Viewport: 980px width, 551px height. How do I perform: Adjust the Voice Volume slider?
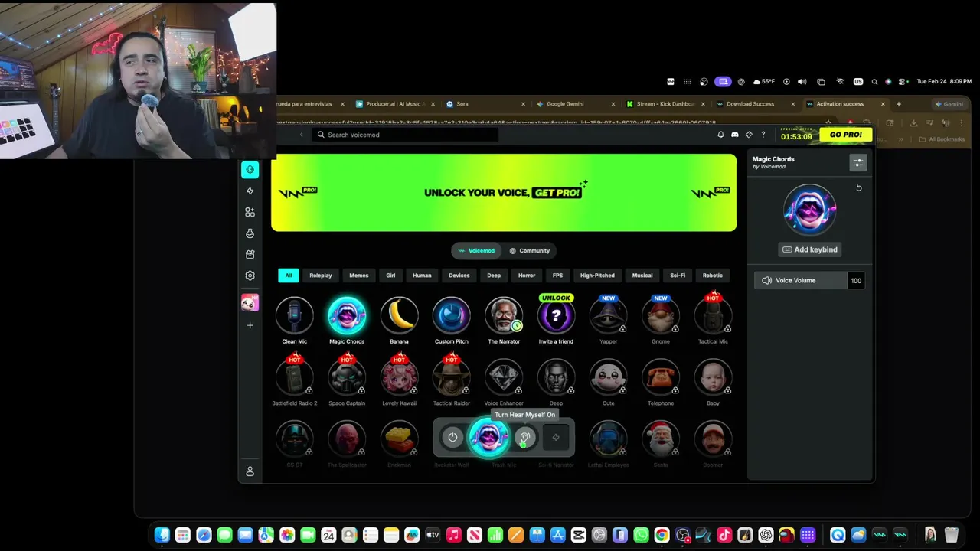click(800, 280)
